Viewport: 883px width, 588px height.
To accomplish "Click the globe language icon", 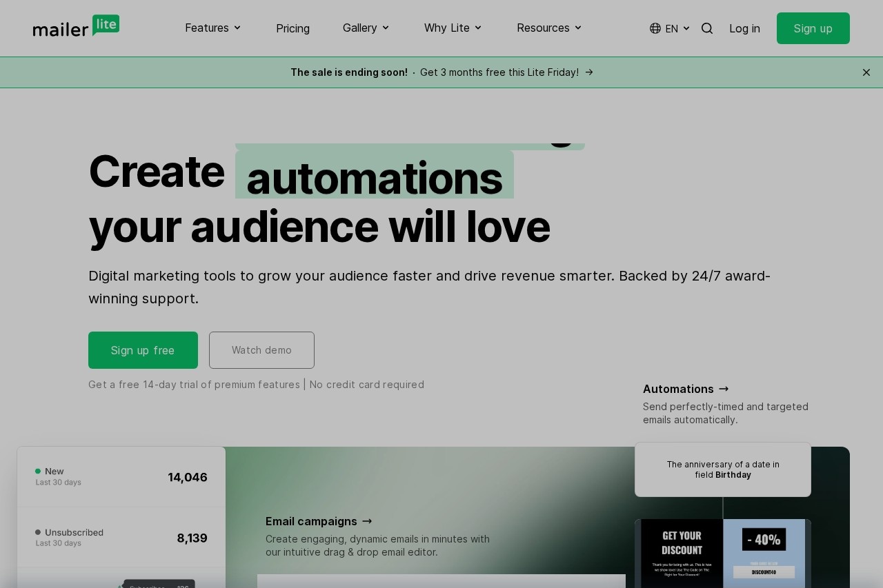I will pos(655,28).
